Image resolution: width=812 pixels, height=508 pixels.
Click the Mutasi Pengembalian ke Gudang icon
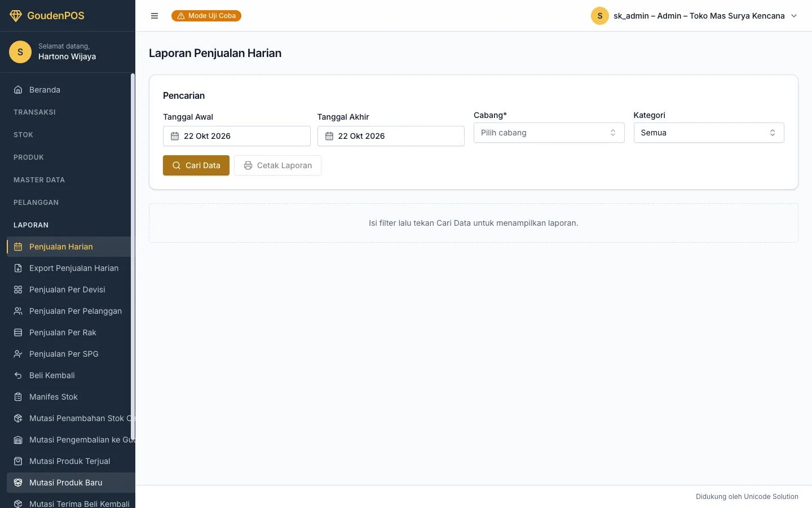(x=18, y=440)
